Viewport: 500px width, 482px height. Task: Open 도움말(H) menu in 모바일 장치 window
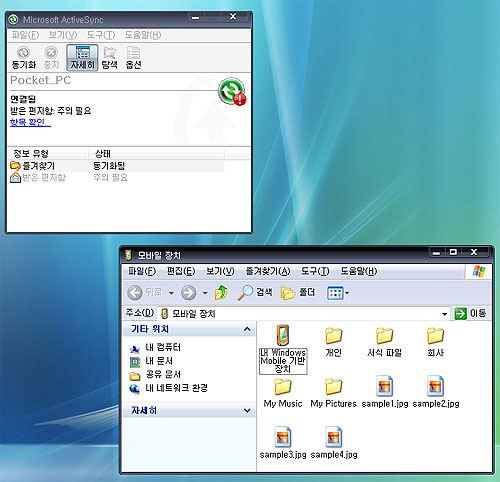(359, 271)
